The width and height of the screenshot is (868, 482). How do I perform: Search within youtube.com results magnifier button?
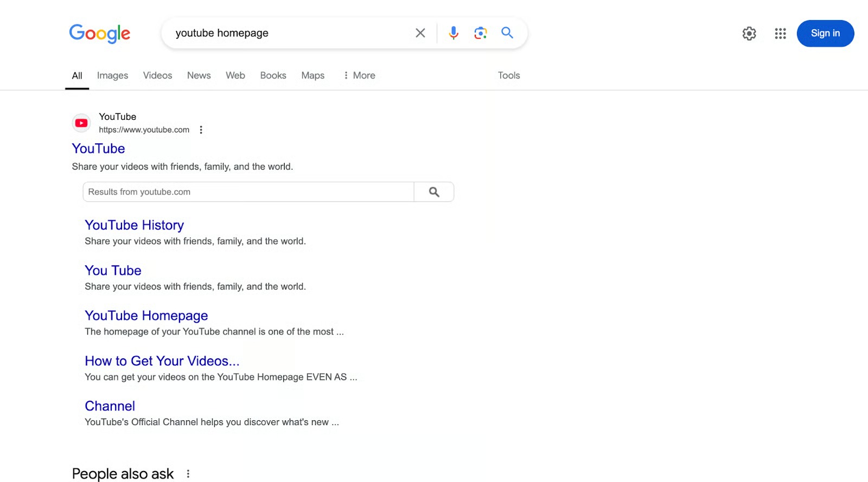pos(434,192)
